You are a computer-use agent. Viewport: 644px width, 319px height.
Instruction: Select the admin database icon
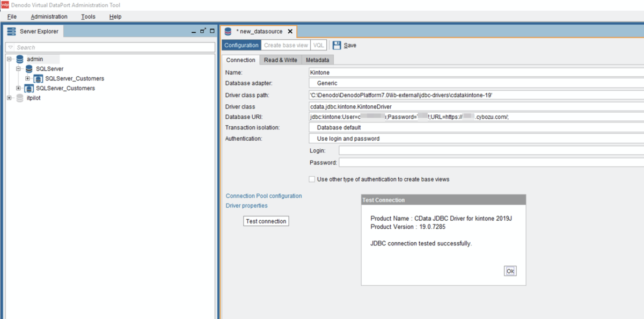click(x=20, y=59)
